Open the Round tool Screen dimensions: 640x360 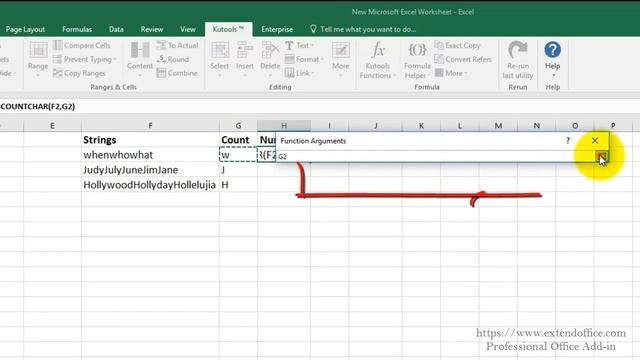173,59
